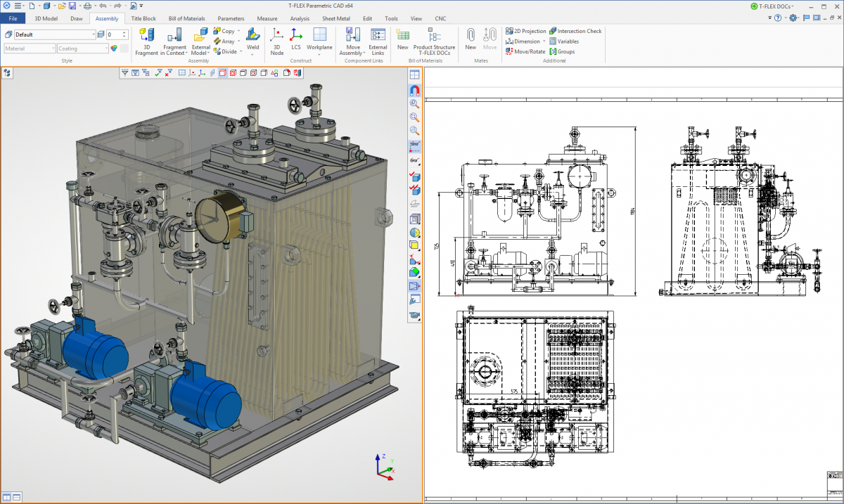Image resolution: width=844 pixels, height=504 pixels.
Task: Toggle the red-check cube selector button
Action: click(x=414, y=176)
